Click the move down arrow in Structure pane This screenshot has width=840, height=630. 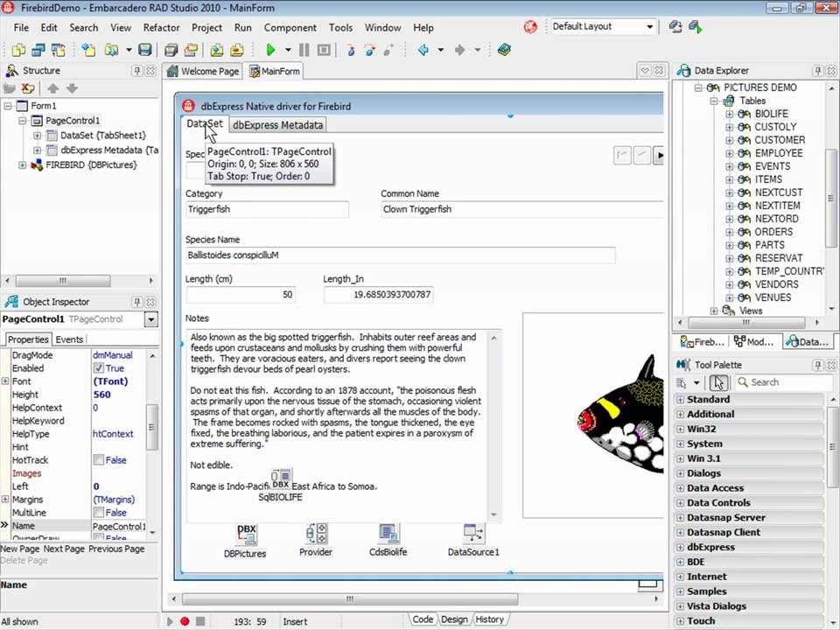(72, 88)
